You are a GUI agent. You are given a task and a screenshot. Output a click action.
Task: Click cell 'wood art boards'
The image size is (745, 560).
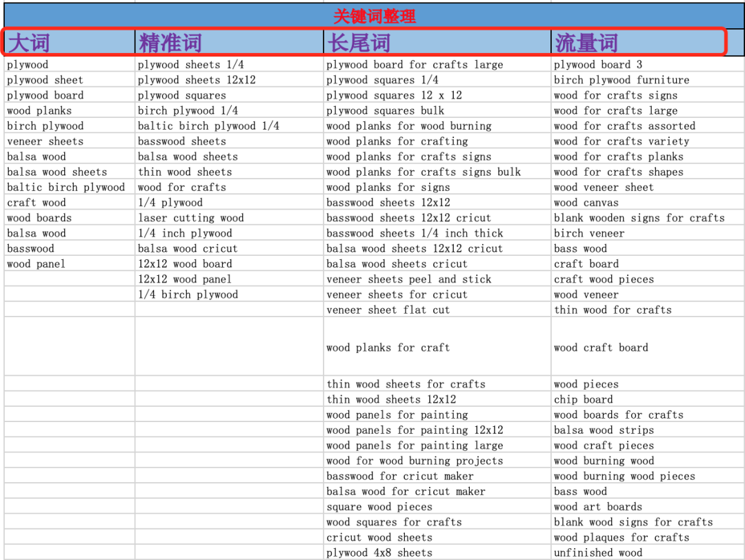[648, 507]
